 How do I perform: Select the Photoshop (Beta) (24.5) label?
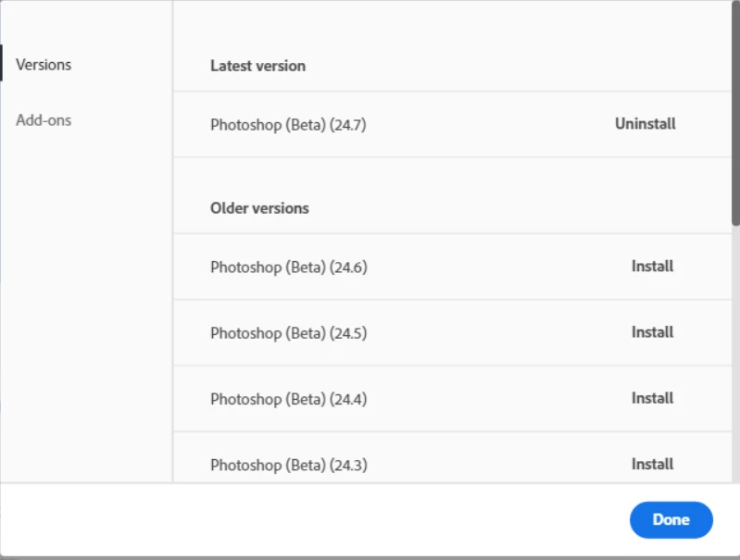click(288, 333)
